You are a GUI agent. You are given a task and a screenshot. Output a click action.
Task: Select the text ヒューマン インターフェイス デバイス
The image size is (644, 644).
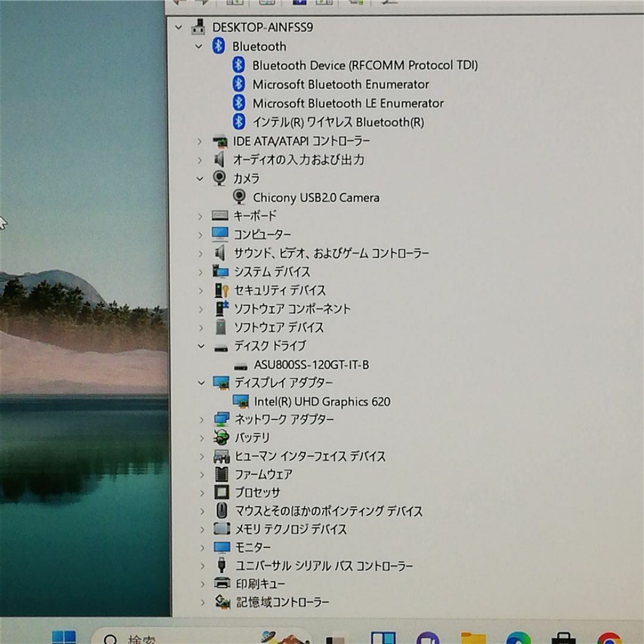[310, 456]
